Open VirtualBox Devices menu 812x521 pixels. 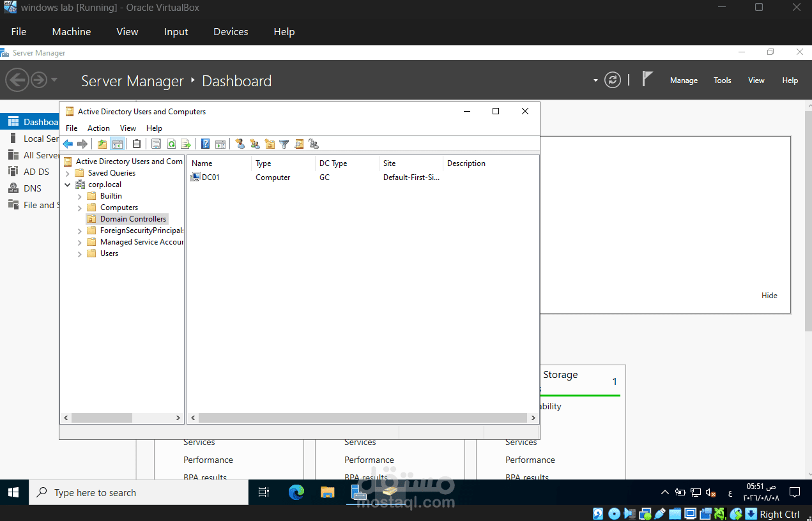click(x=231, y=31)
